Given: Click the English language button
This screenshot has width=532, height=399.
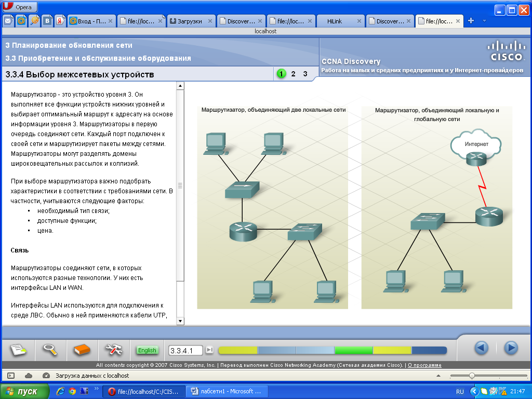Looking at the screenshot, I should pos(147,350).
